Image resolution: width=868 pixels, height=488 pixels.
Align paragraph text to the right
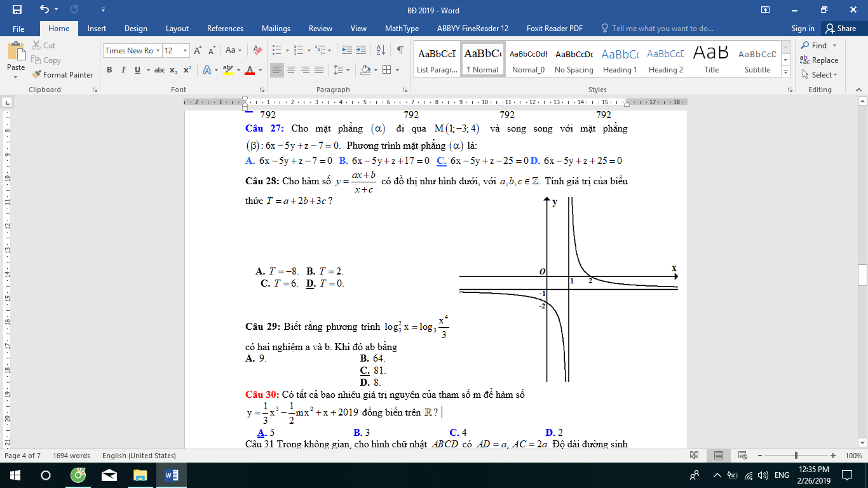click(305, 70)
